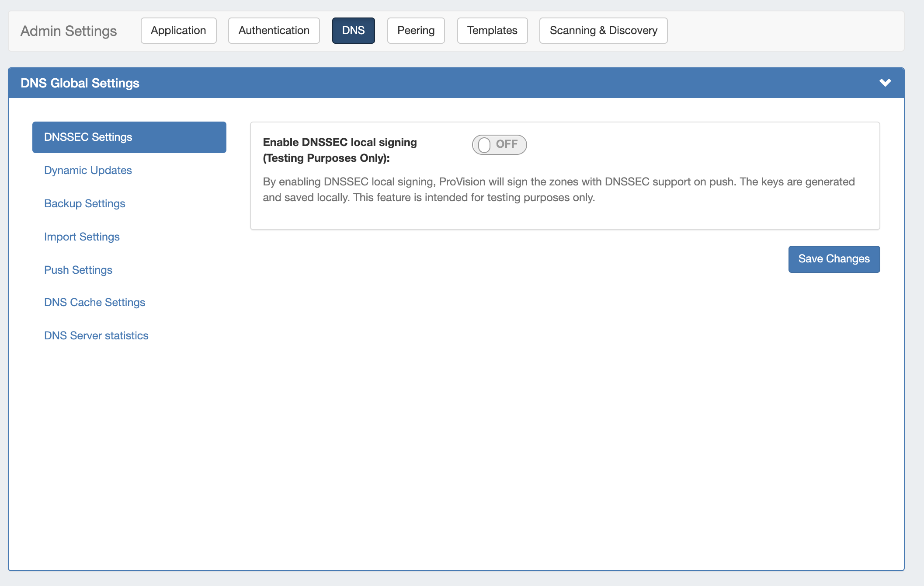Collapse the DNS Global Settings chevron
Image resolution: width=924 pixels, height=586 pixels.
pyautogui.click(x=885, y=83)
